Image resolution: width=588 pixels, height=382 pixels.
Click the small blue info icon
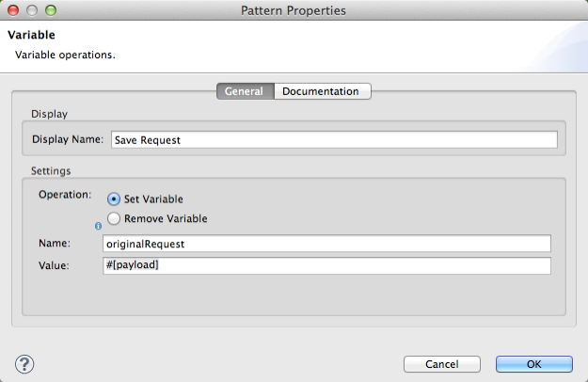99,226
